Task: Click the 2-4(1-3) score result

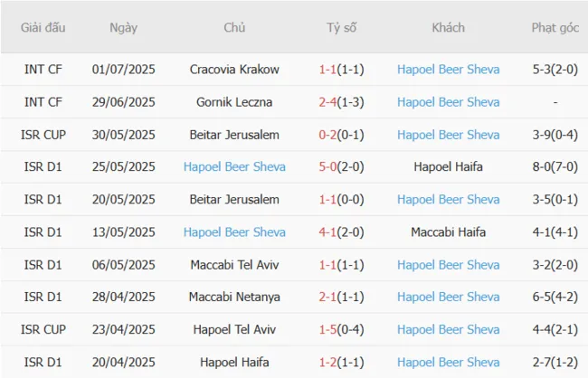Action: [341, 102]
